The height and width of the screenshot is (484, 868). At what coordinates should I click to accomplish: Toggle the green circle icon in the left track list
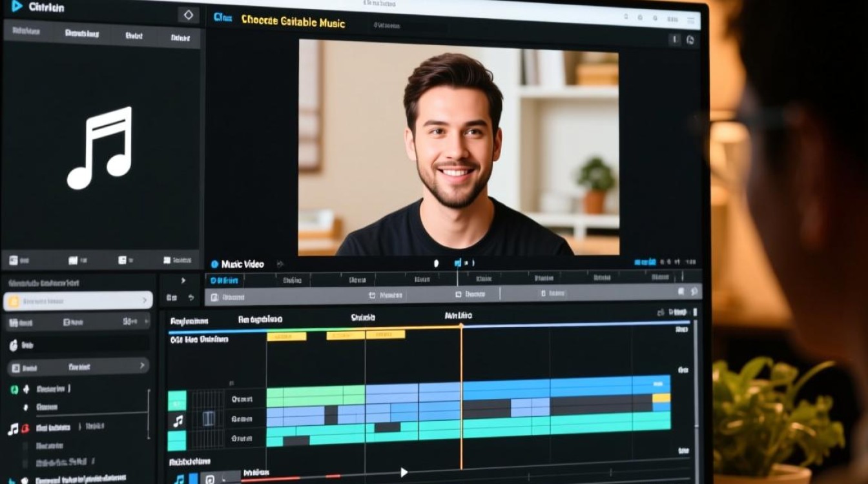[14, 389]
